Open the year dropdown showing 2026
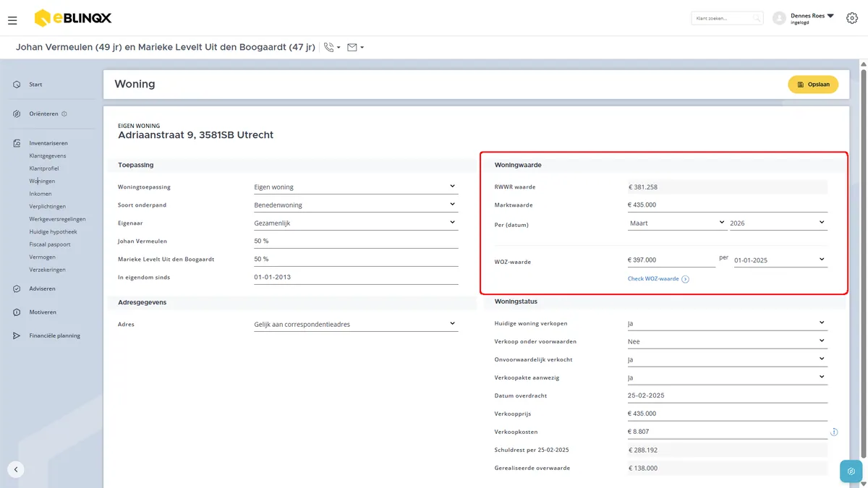 (778, 223)
